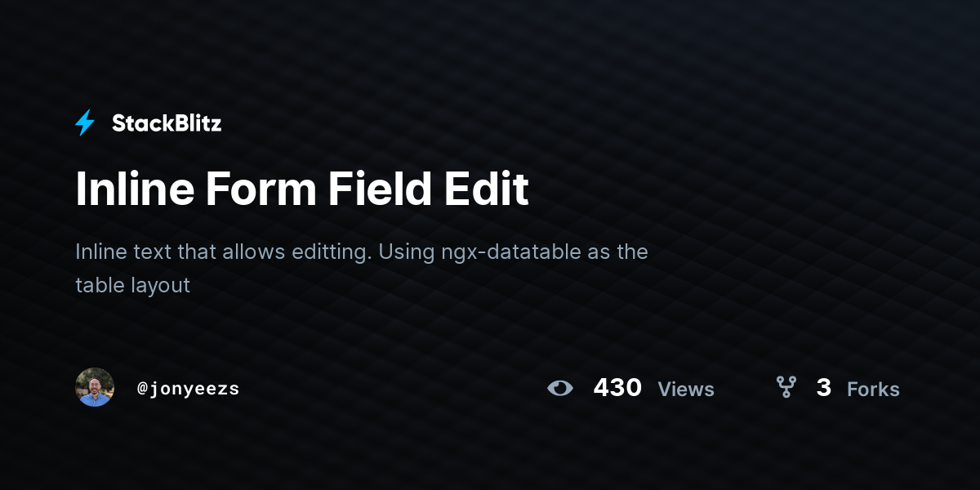Click the Views label
Viewport: 980px width, 490px height.
pyautogui.click(x=686, y=390)
